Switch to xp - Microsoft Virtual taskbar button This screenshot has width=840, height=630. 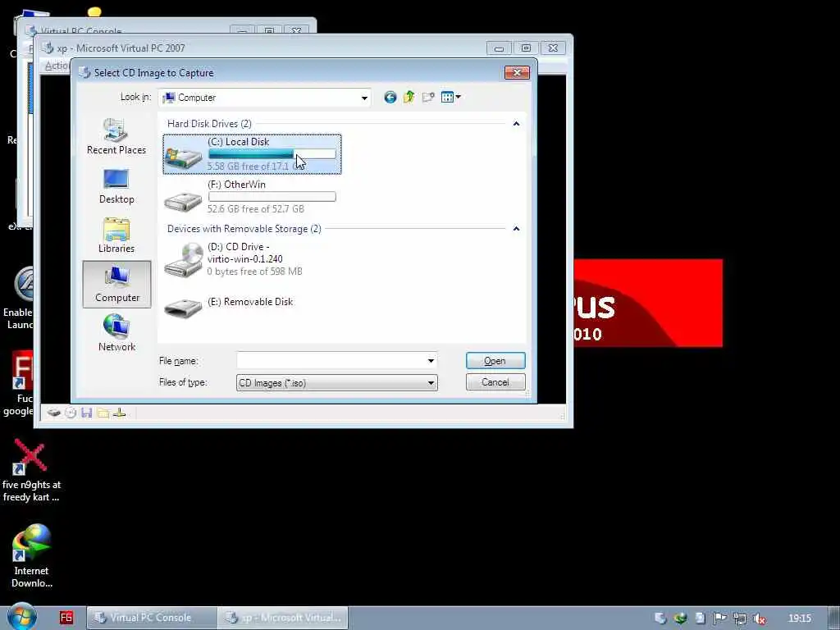pyautogui.click(x=283, y=618)
